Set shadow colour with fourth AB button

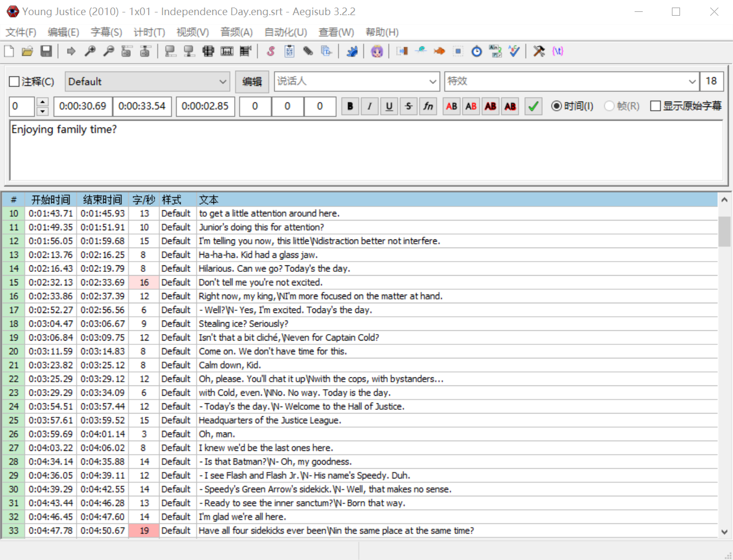510,106
